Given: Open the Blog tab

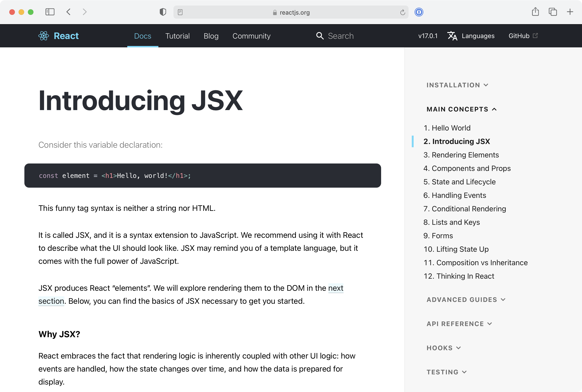Looking at the screenshot, I should 211,36.
